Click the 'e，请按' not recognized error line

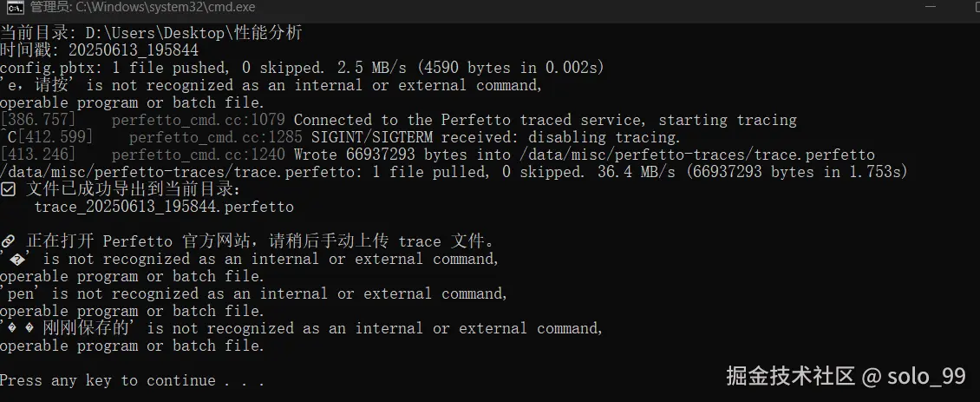271,85
